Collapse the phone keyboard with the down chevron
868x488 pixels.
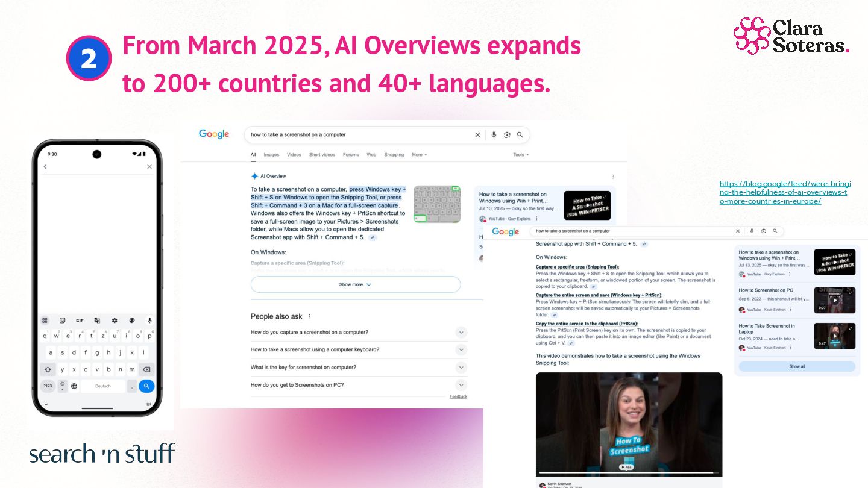tap(45, 404)
